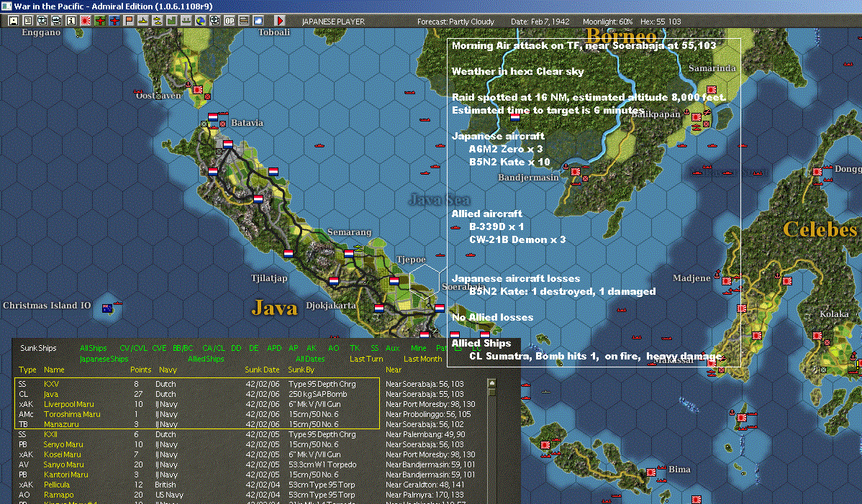Image resolution: width=862 pixels, height=504 pixels.
Task: Click the Sanyo Maru ship name
Action: point(63,464)
